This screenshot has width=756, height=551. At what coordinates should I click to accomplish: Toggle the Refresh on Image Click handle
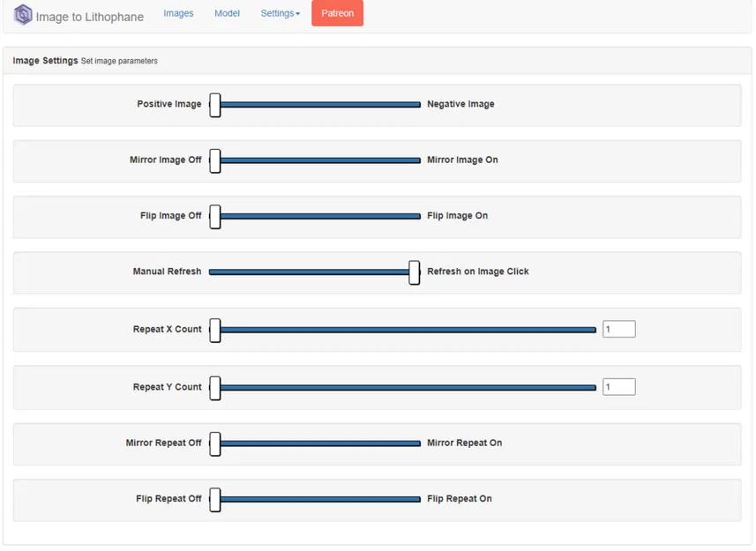(415, 272)
